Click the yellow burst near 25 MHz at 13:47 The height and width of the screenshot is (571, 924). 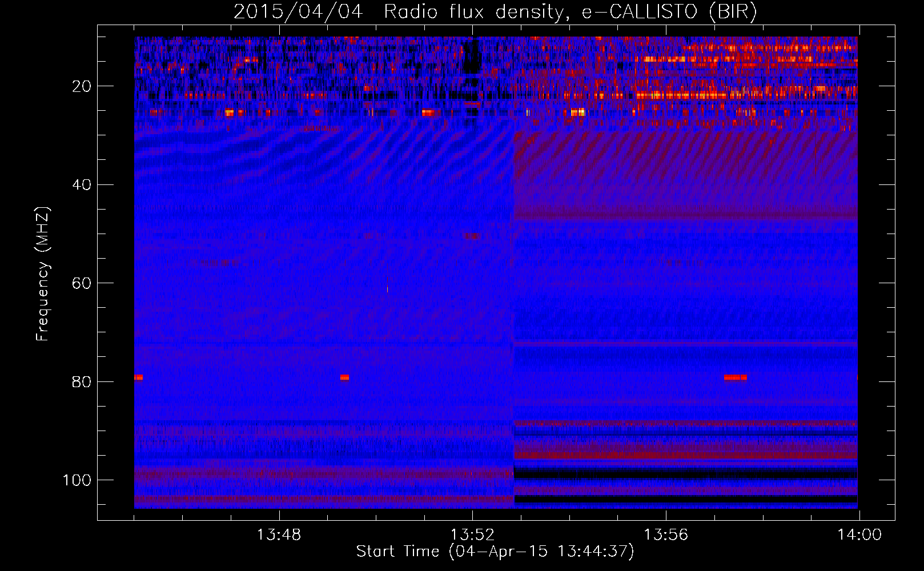(x=229, y=112)
